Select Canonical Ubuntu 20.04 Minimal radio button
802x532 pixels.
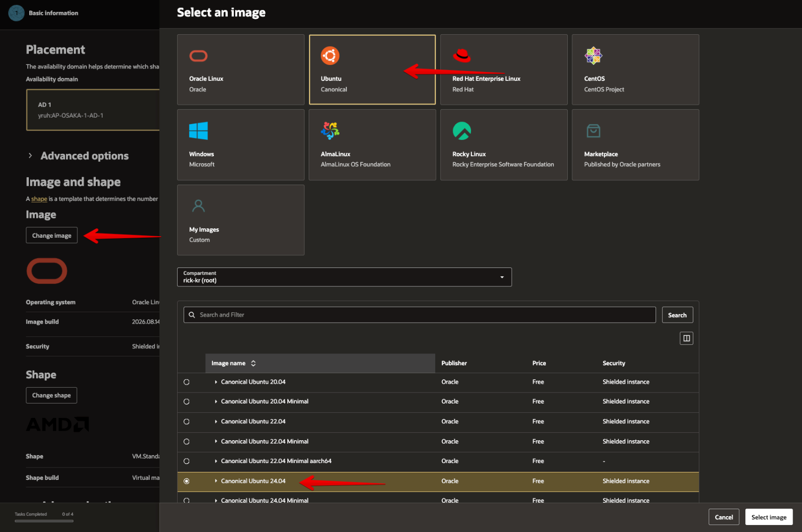pyautogui.click(x=187, y=401)
